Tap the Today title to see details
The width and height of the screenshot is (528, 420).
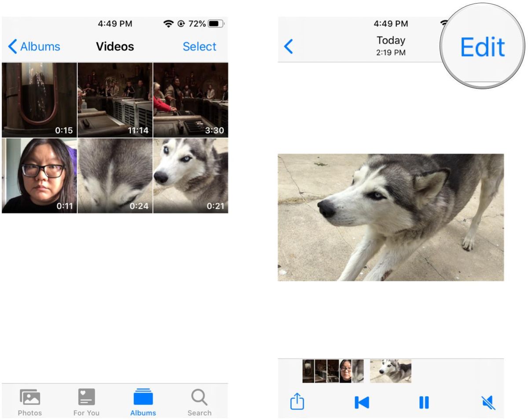pos(390,40)
